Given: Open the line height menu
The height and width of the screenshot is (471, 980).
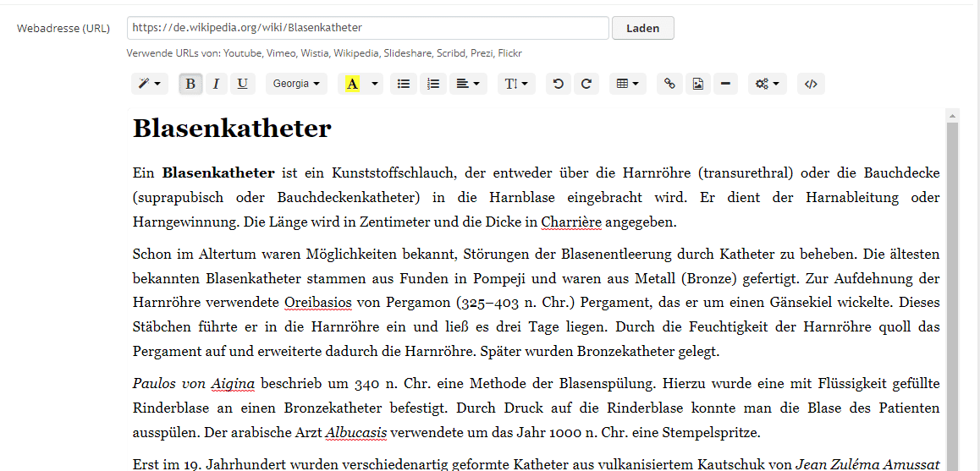Looking at the screenshot, I should coord(516,84).
